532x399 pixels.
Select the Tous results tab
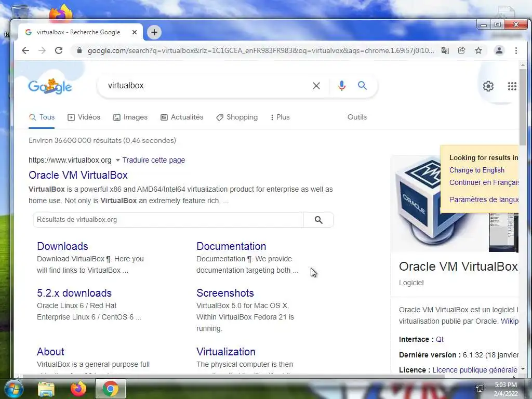coord(42,117)
